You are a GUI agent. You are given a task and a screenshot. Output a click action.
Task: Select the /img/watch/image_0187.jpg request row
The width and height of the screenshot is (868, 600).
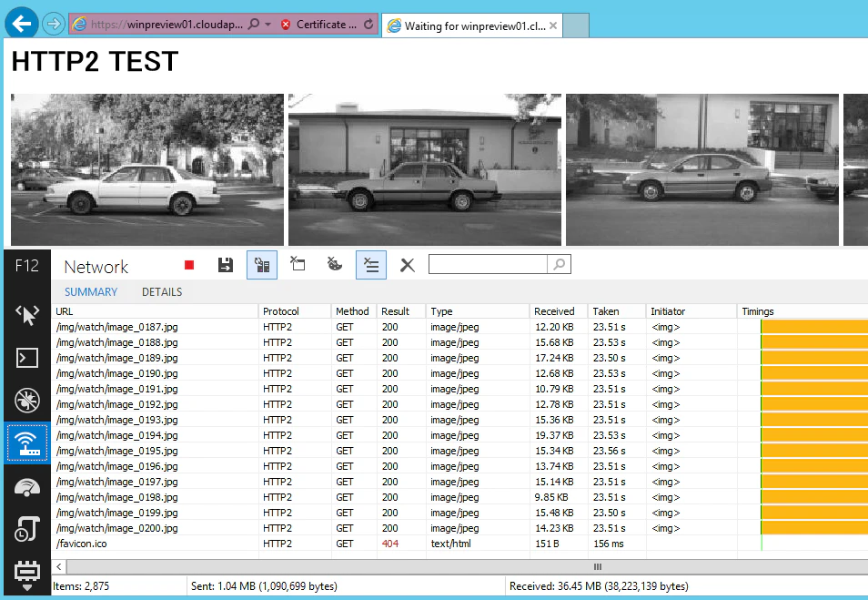[460, 327]
